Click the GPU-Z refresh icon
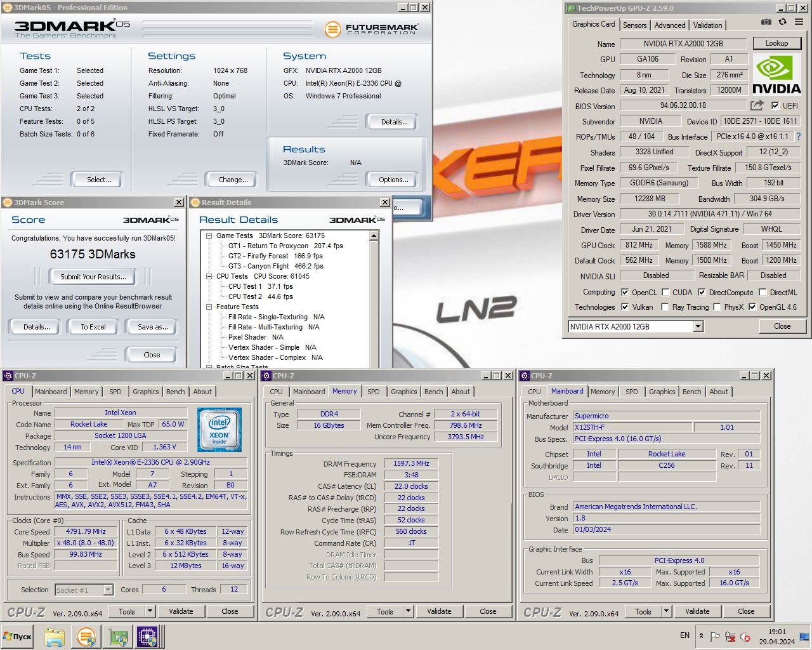This screenshot has height=650, width=812. (x=783, y=22)
